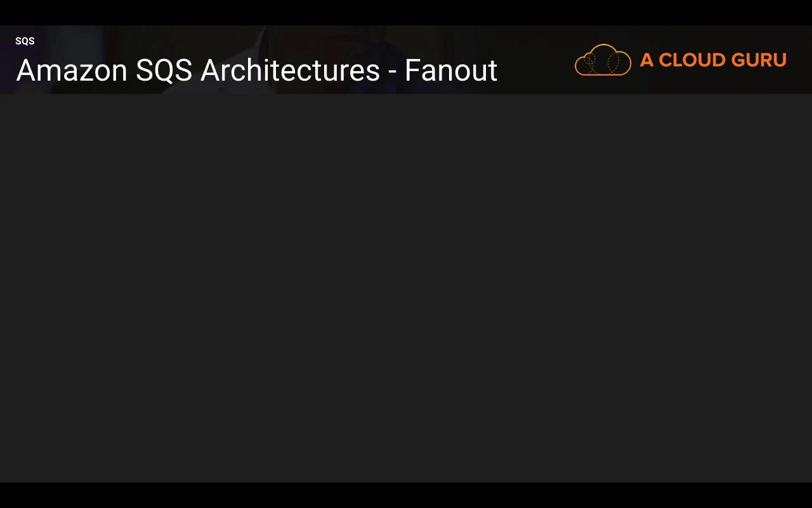Click the word Architectures in the title

pyautogui.click(x=290, y=70)
